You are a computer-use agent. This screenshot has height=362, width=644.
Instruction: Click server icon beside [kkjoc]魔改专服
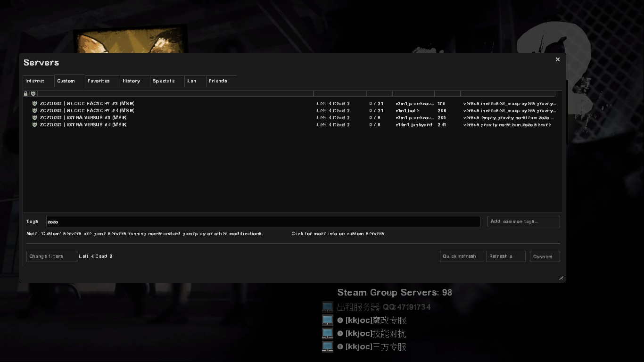(x=328, y=321)
